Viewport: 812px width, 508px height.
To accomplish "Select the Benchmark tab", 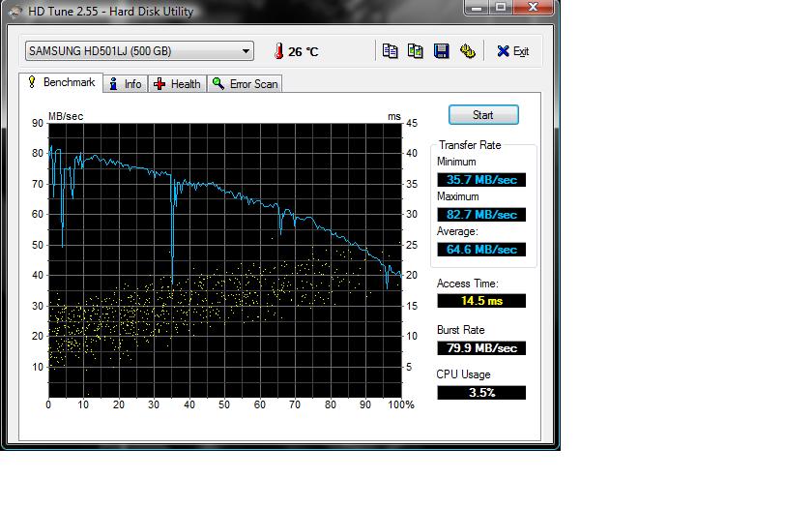I will coord(62,82).
